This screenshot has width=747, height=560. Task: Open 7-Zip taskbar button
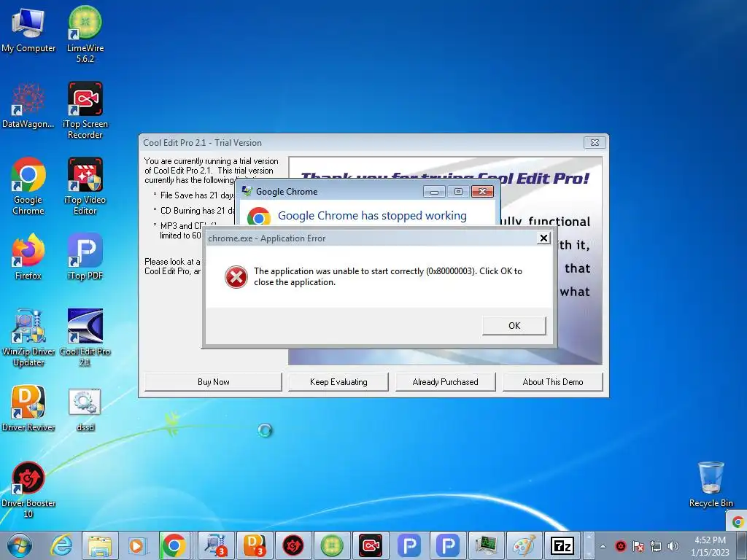(x=562, y=545)
